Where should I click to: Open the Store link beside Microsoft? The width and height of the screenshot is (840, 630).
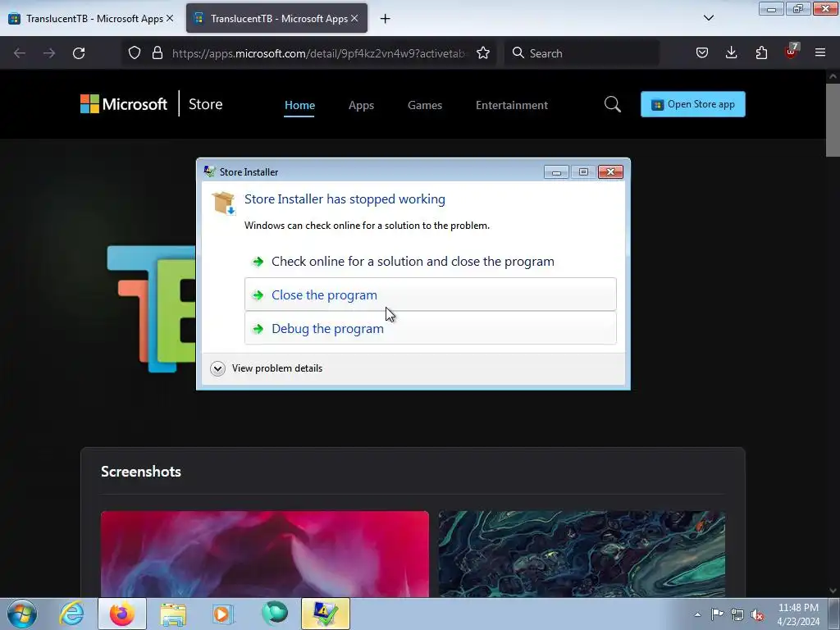pos(205,104)
